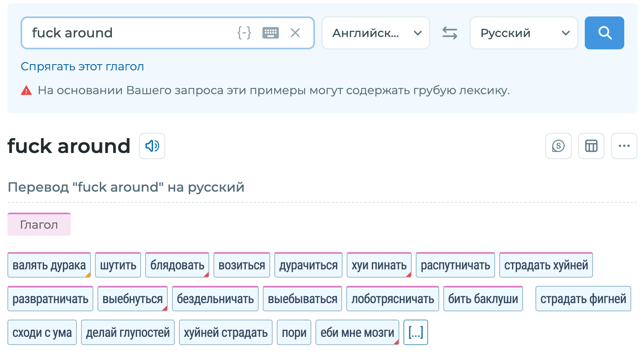This screenshot has width=644, height=357.
Task: Play pronunciation of fuck around
Action: pyautogui.click(x=152, y=146)
